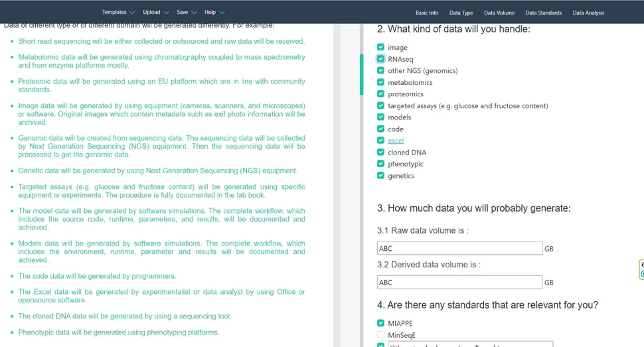Viewport: 644px width, 347px height.
Task: Click the 'Metabolomic data will be generated' paragraph
Action: (161, 61)
